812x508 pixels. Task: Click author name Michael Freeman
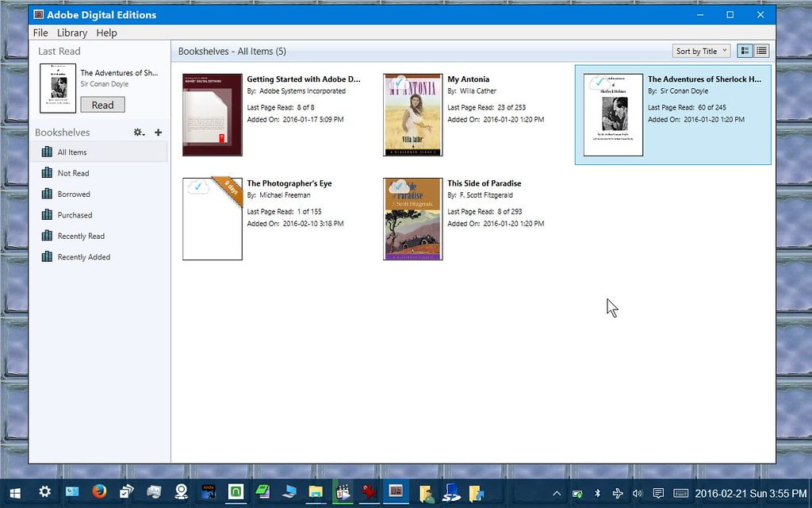pos(285,195)
